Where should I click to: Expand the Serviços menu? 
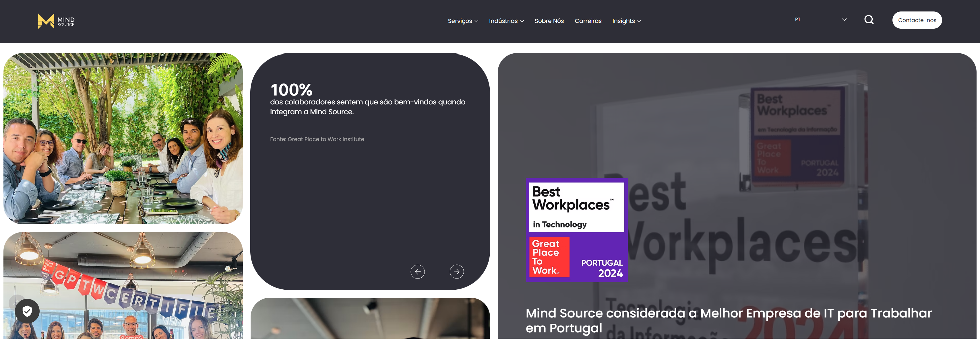pyautogui.click(x=460, y=21)
